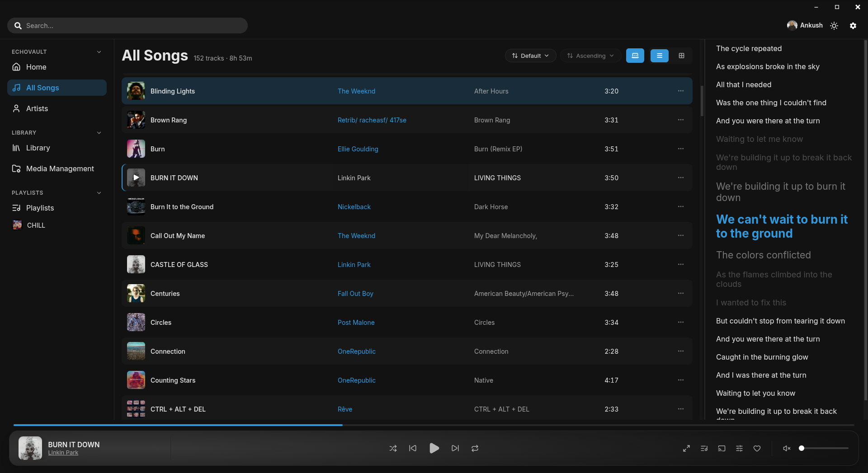Collapse the ECHOVAULT section
Viewport: 868px width, 473px height.
tap(99, 52)
